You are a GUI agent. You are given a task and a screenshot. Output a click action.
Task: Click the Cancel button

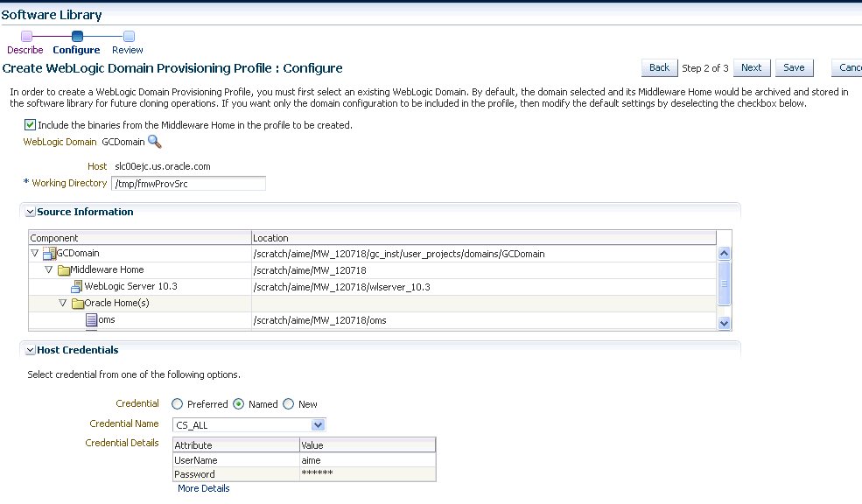846,67
